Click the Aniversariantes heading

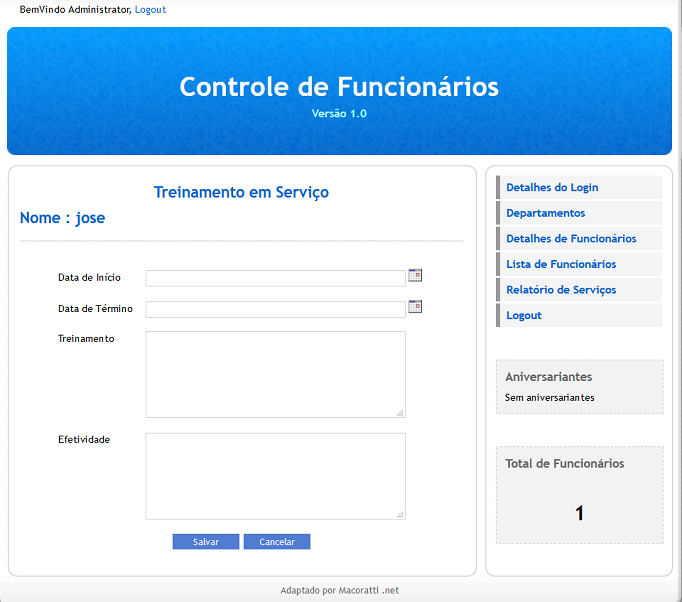(548, 377)
